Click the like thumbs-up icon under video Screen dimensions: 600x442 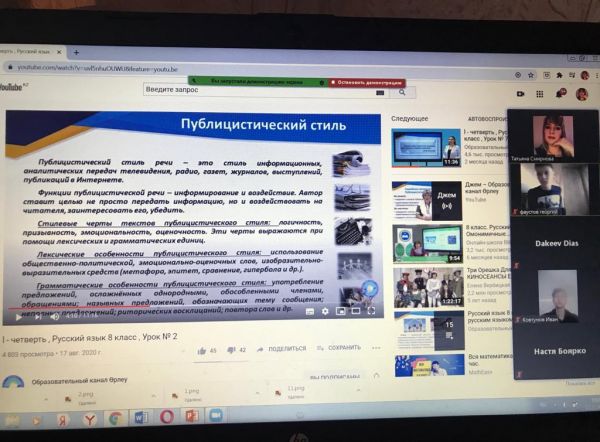point(200,350)
